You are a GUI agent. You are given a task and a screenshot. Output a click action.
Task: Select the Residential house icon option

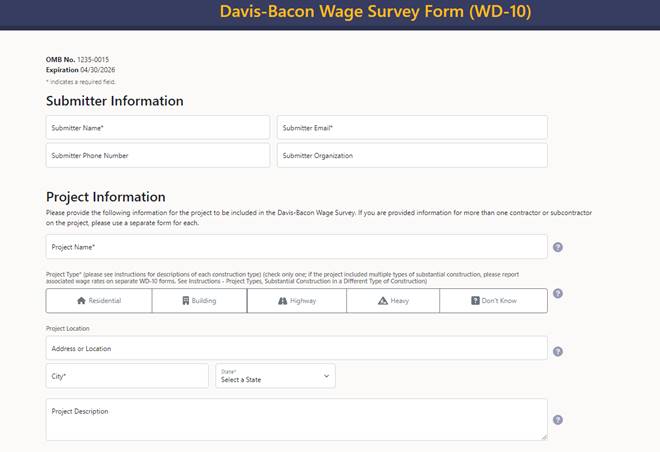(99, 301)
